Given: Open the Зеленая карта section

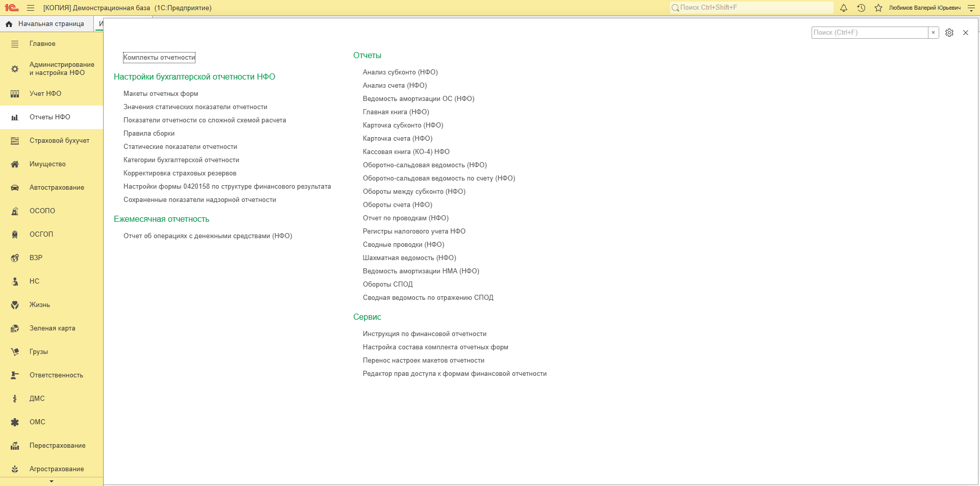Looking at the screenshot, I should [x=52, y=328].
